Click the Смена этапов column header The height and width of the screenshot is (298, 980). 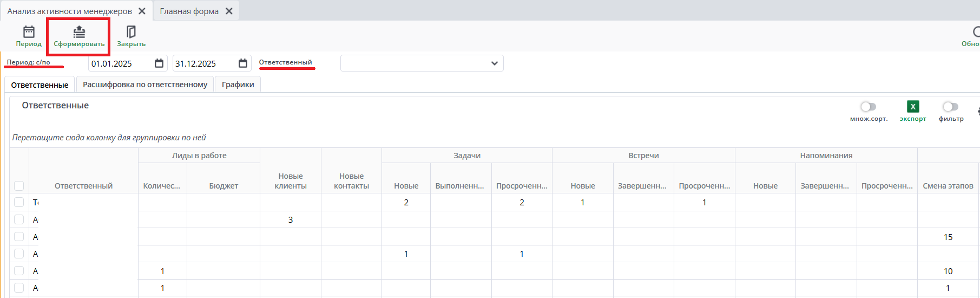[x=948, y=186]
